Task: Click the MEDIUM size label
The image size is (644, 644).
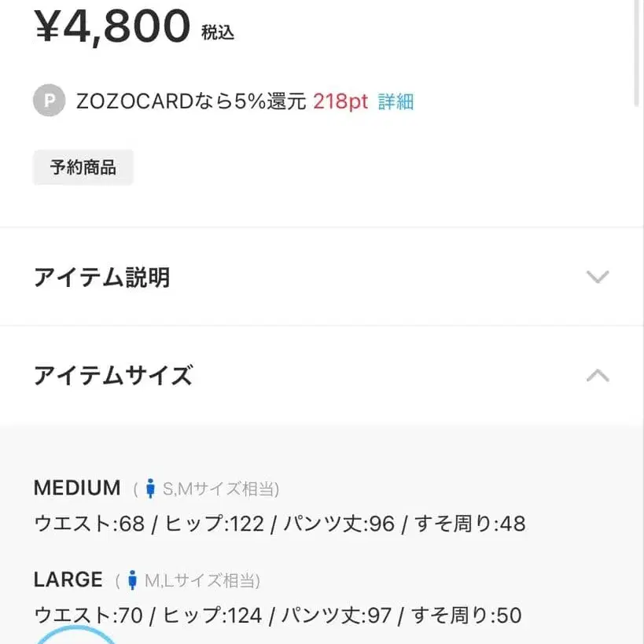Action: [76, 488]
